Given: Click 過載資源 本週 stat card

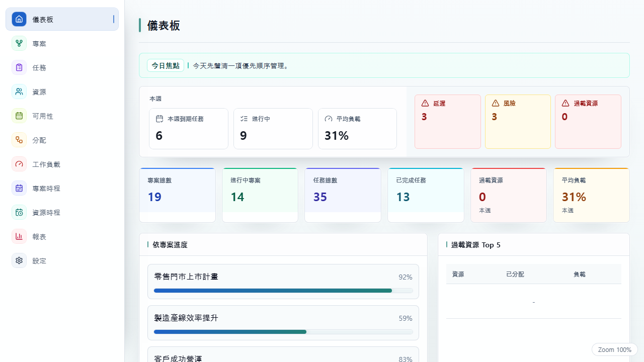Looking at the screenshot, I should click(509, 195).
